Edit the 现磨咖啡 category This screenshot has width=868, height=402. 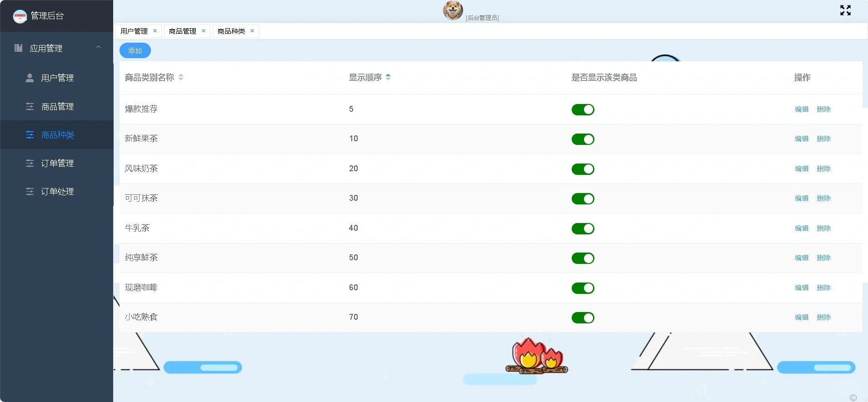click(x=802, y=288)
